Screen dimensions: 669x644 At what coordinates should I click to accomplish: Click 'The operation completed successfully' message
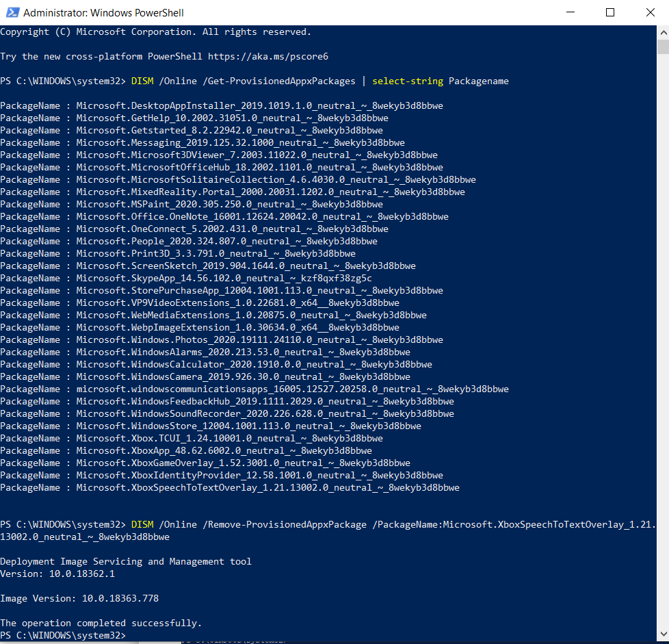click(x=101, y=623)
